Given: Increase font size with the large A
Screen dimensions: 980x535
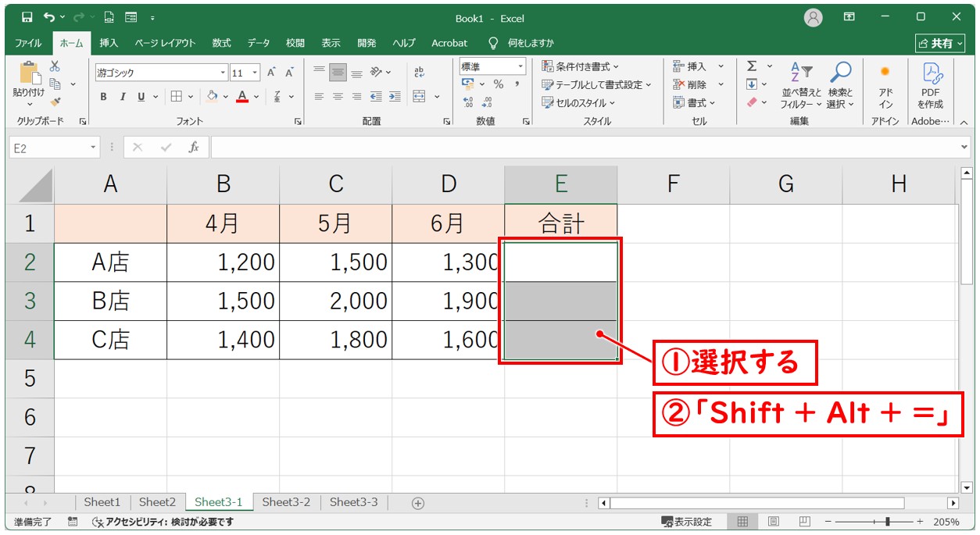Looking at the screenshot, I should pyautogui.click(x=271, y=72).
